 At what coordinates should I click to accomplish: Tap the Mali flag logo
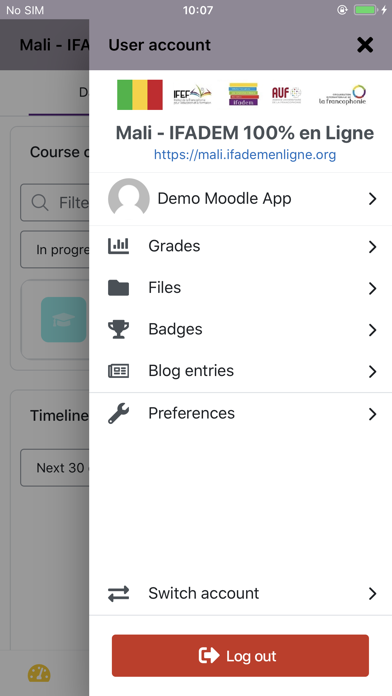click(140, 95)
